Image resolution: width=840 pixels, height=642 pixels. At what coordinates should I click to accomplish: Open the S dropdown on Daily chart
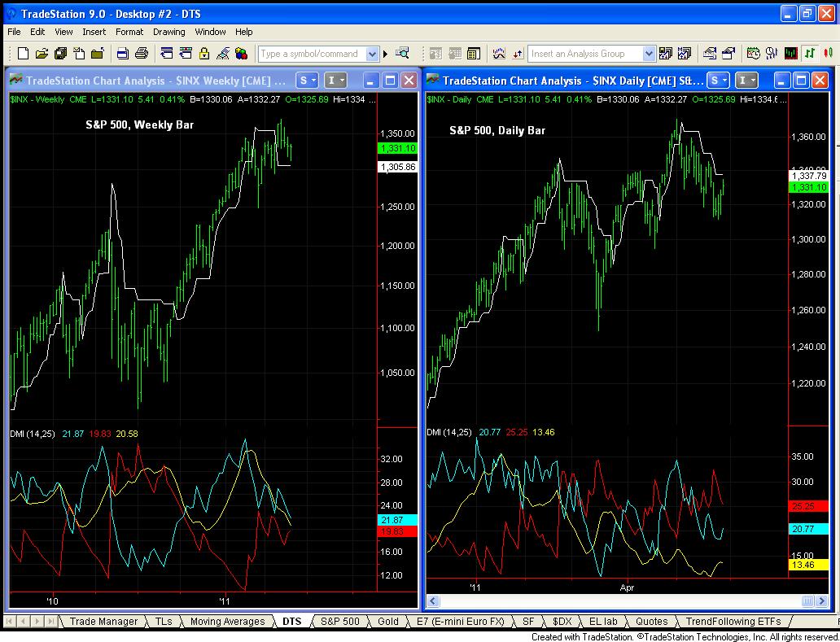pyautogui.click(x=719, y=81)
